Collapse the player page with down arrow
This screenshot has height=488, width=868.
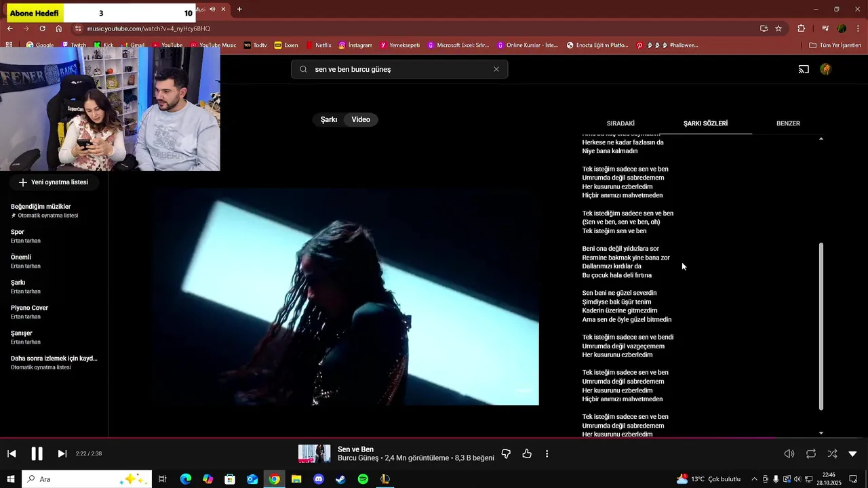[x=852, y=453]
